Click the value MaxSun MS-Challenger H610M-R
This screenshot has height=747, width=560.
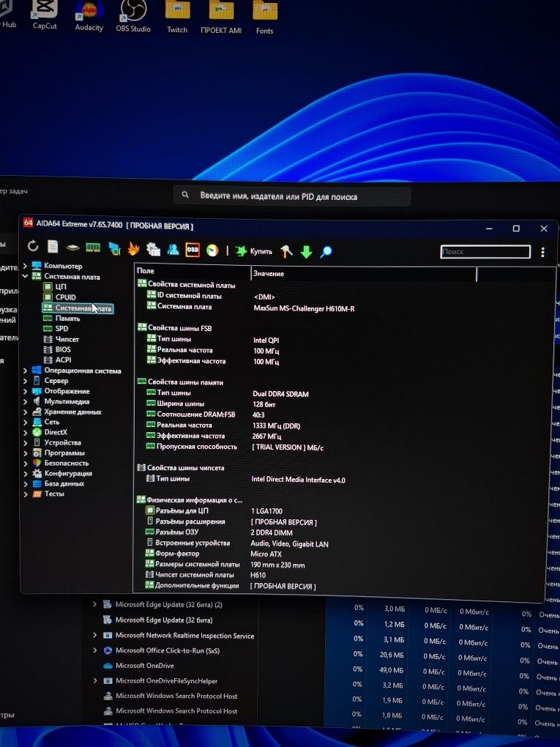point(304,309)
